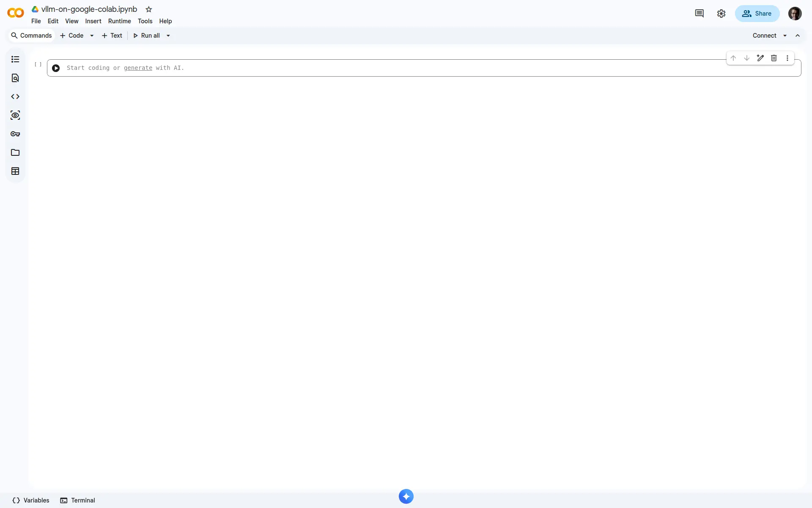This screenshot has height=508, width=812.
Task: Click the generate with AI link
Action: pos(138,68)
